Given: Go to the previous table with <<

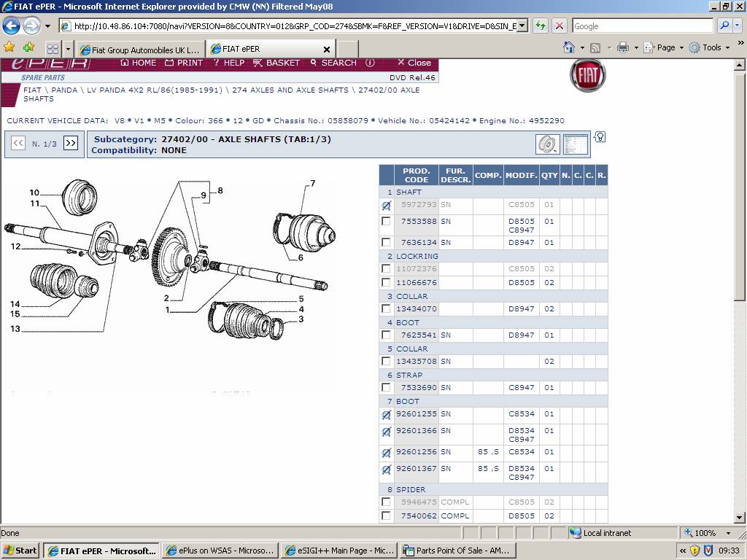Looking at the screenshot, I should coord(18,143).
